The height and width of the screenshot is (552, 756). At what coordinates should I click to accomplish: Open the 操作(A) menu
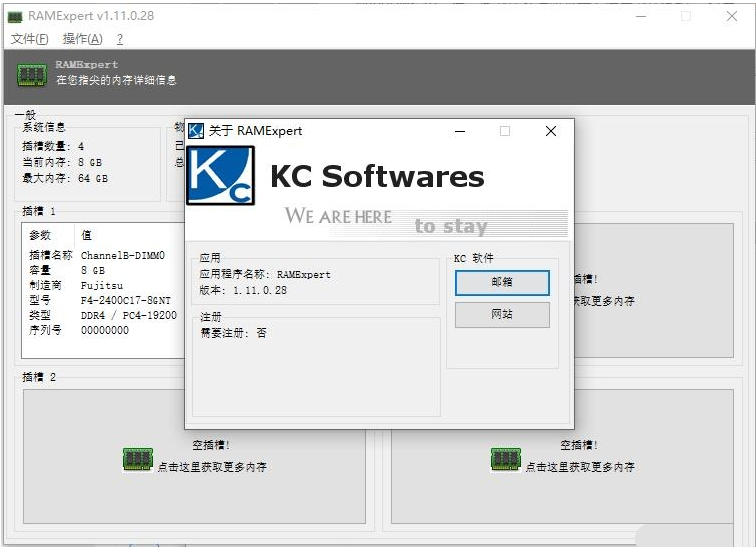(82, 39)
